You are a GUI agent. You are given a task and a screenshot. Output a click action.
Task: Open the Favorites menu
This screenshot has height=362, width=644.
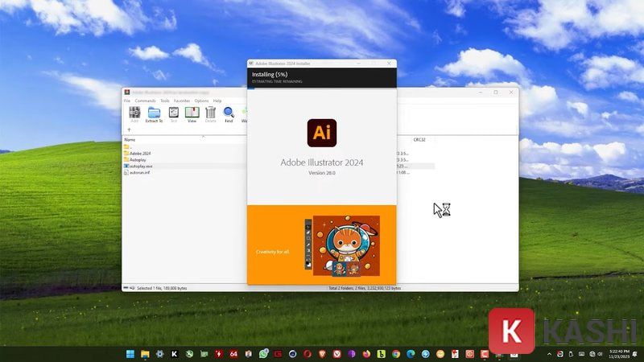(x=182, y=101)
